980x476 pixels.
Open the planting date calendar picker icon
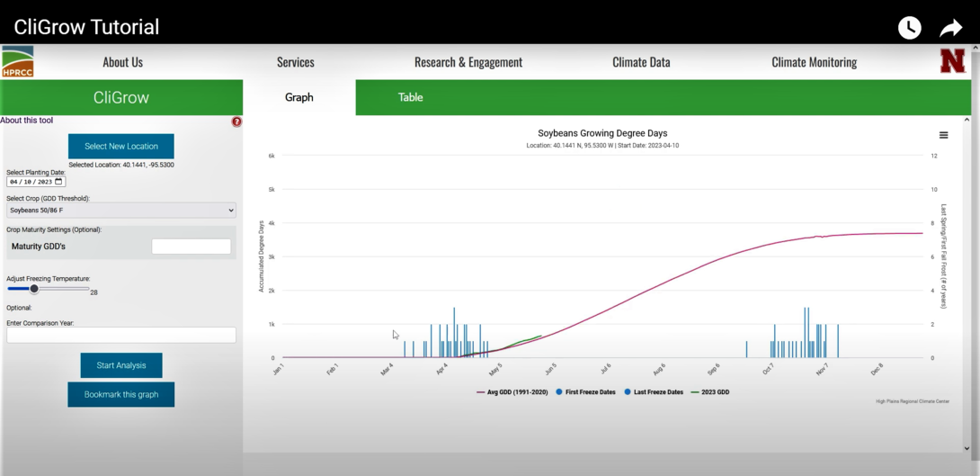click(59, 182)
